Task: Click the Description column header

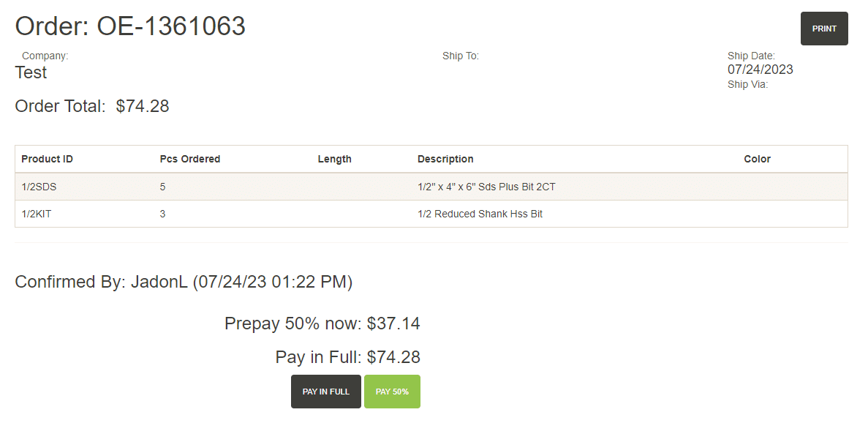Action: pos(445,159)
